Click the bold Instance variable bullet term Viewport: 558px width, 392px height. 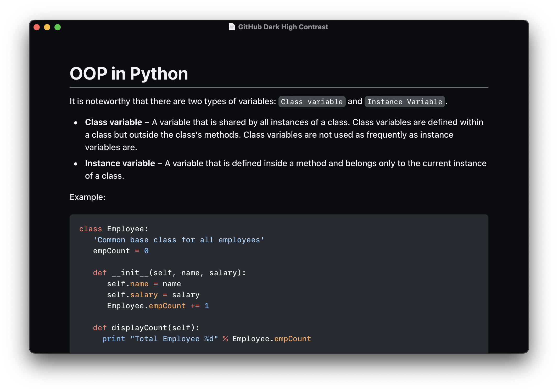120,163
